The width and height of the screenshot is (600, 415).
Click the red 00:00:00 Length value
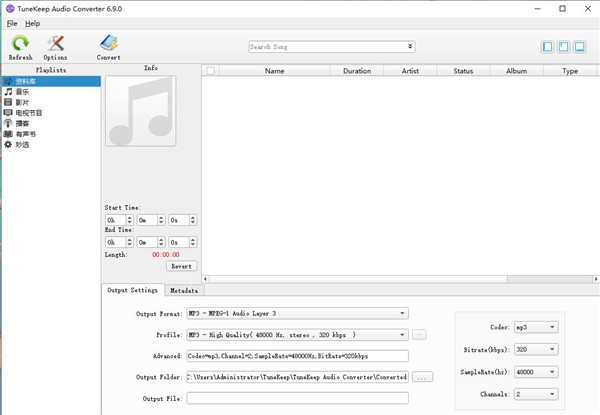pos(166,255)
